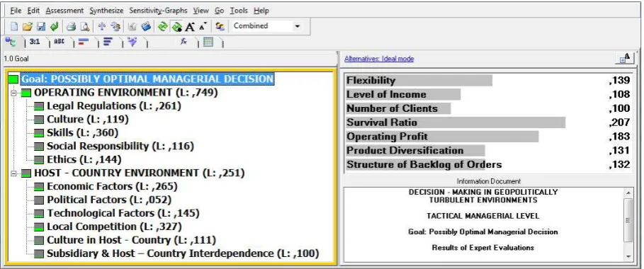Select the Flexibility alternative row
Image resolution: width=644 pixels, height=269 pixels.
488,81
